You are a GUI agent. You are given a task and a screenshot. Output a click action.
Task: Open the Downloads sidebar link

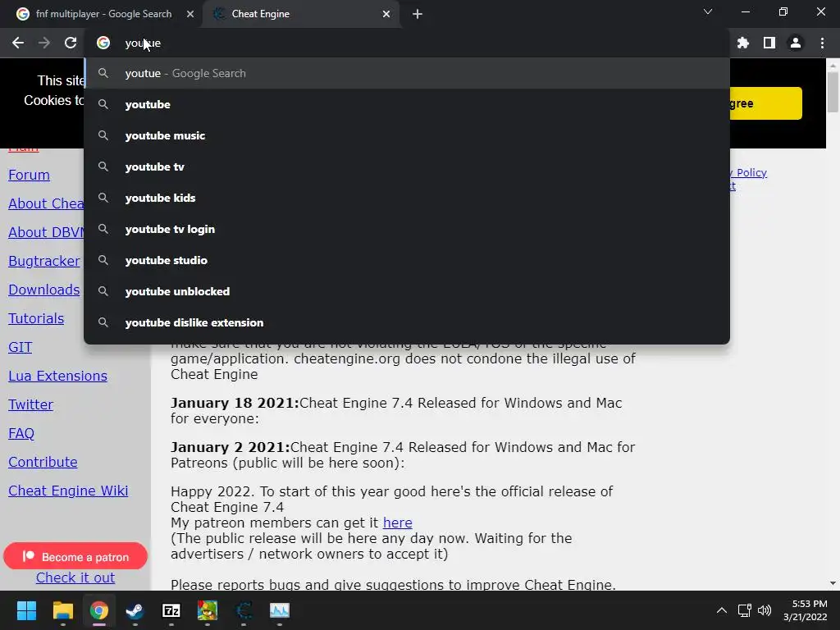point(44,290)
